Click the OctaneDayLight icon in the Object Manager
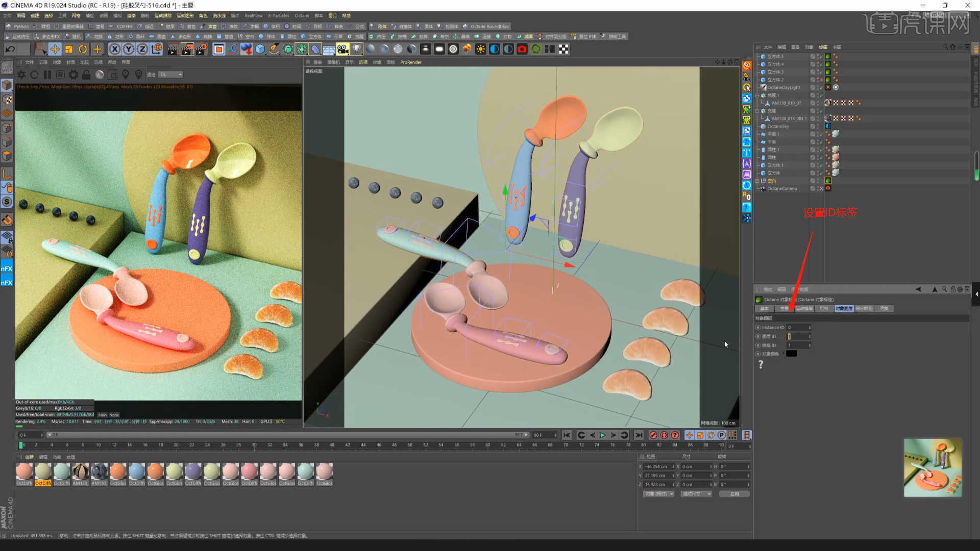 click(x=764, y=87)
